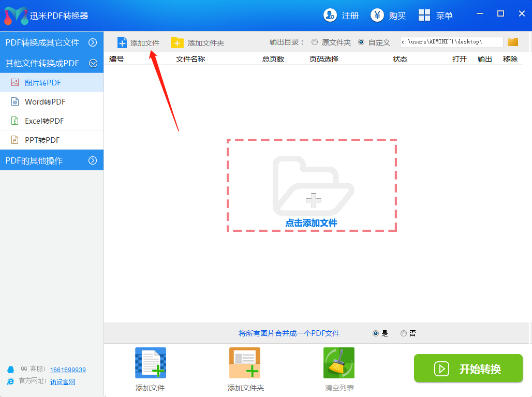
Task: Open the output directory folder browse icon
Action: [x=513, y=42]
